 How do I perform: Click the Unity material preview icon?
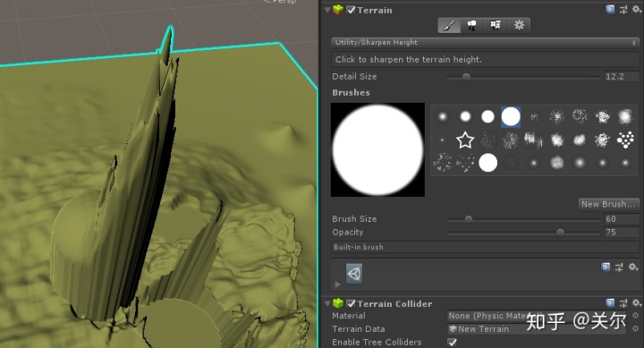[354, 274]
